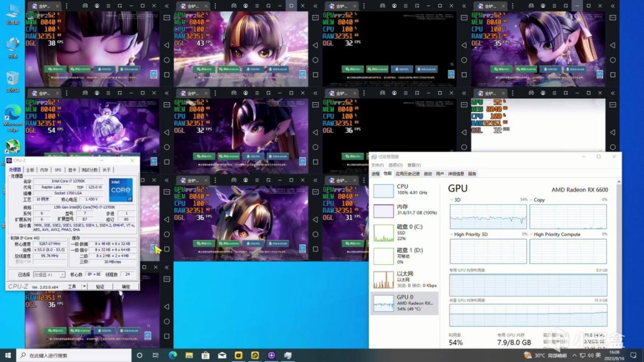This screenshot has height=362, width=644.
Task: Switch to SPD tab in CPU-Z
Action: click(58, 170)
